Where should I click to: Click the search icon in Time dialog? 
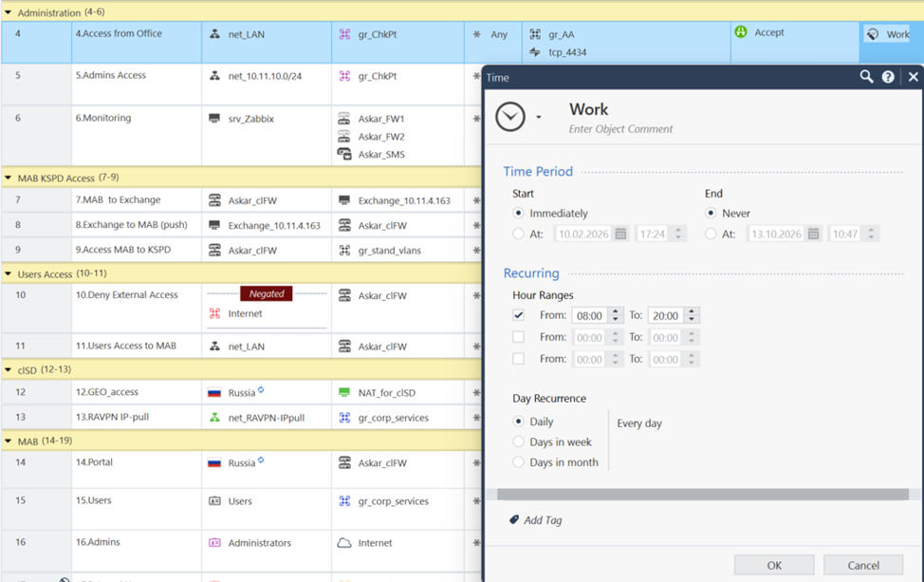click(x=866, y=77)
